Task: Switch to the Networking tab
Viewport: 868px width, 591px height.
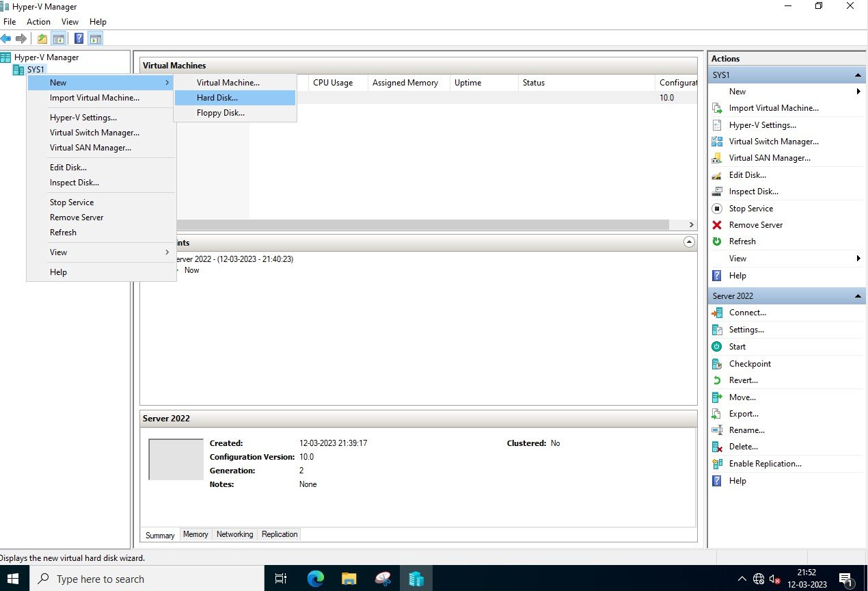Action: tap(234, 534)
